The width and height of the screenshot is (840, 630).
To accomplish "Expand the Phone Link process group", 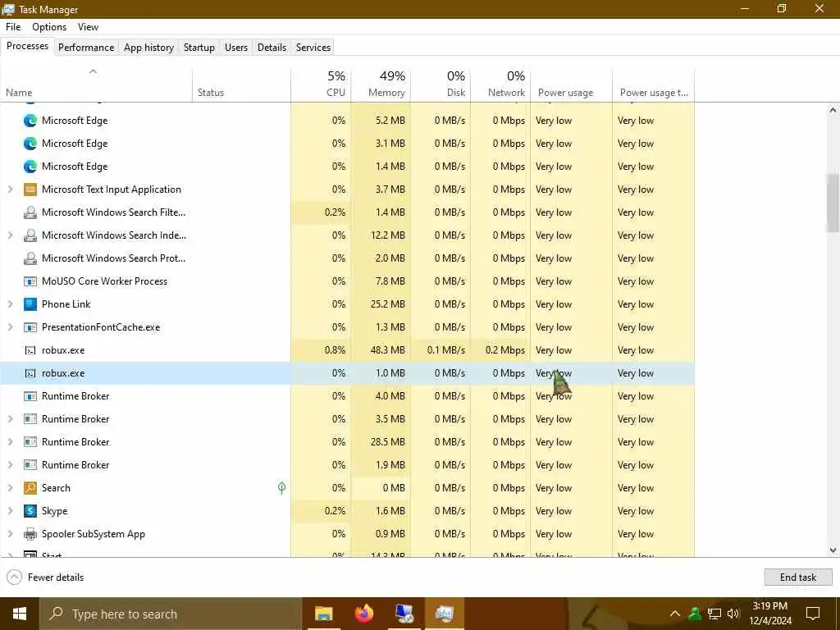I will click(10, 304).
